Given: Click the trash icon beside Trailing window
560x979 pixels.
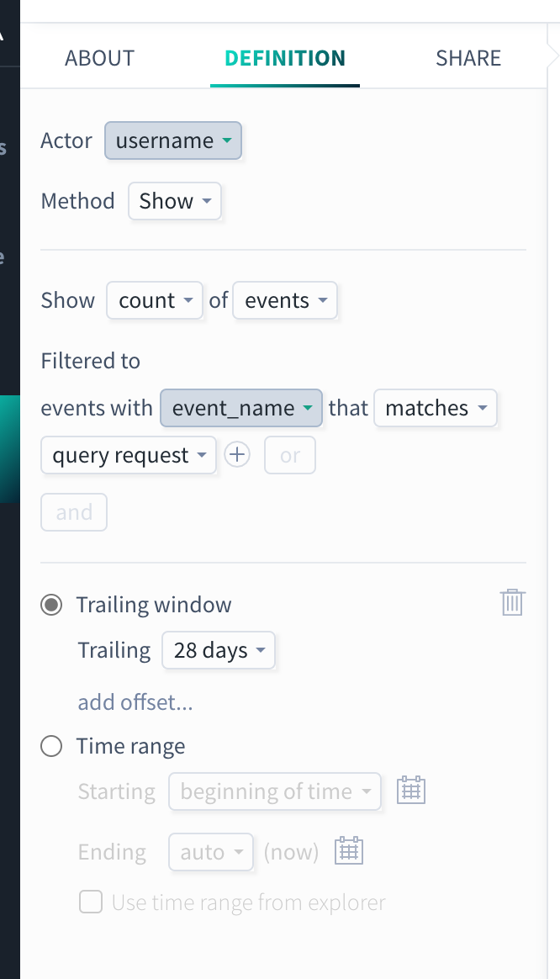Looking at the screenshot, I should 512,602.
